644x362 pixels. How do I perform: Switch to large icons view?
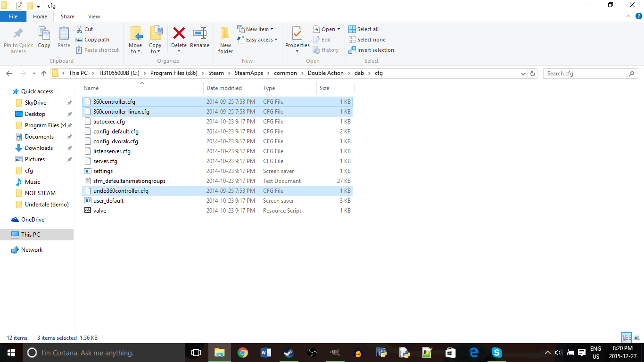pyautogui.click(x=636, y=337)
